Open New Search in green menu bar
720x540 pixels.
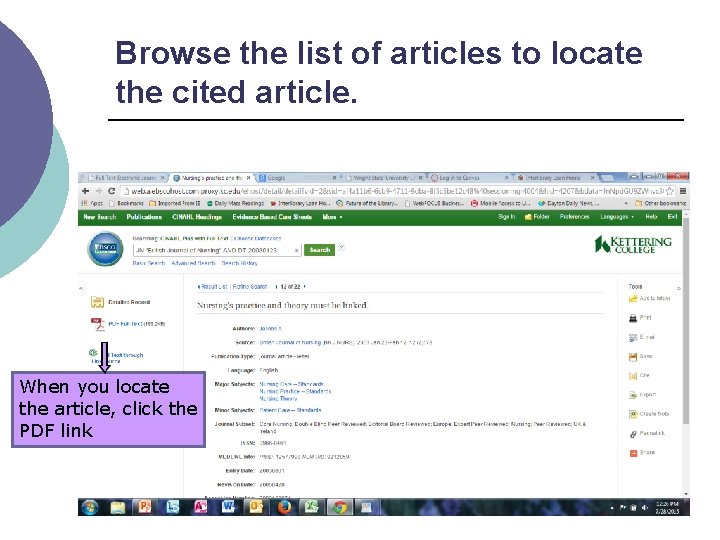[100, 217]
